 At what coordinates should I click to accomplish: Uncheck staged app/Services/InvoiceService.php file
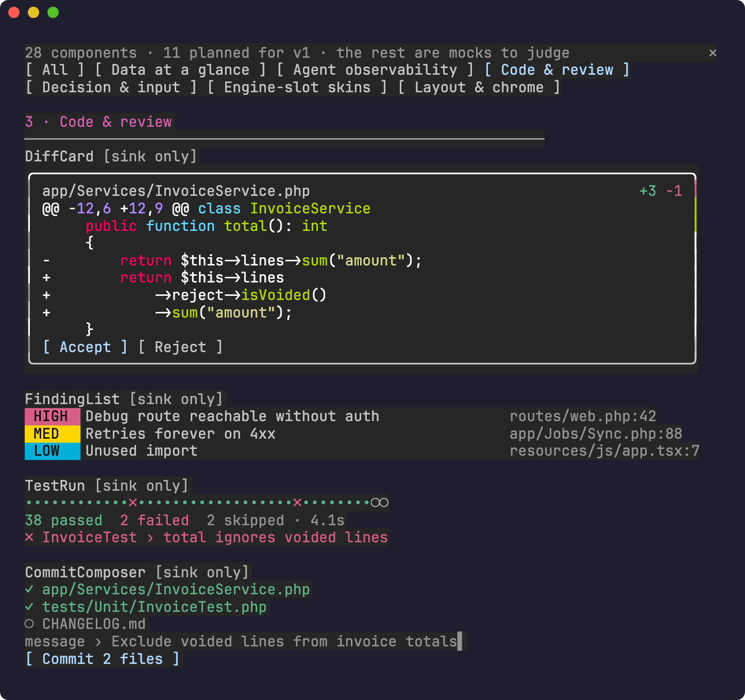(x=167, y=589)
